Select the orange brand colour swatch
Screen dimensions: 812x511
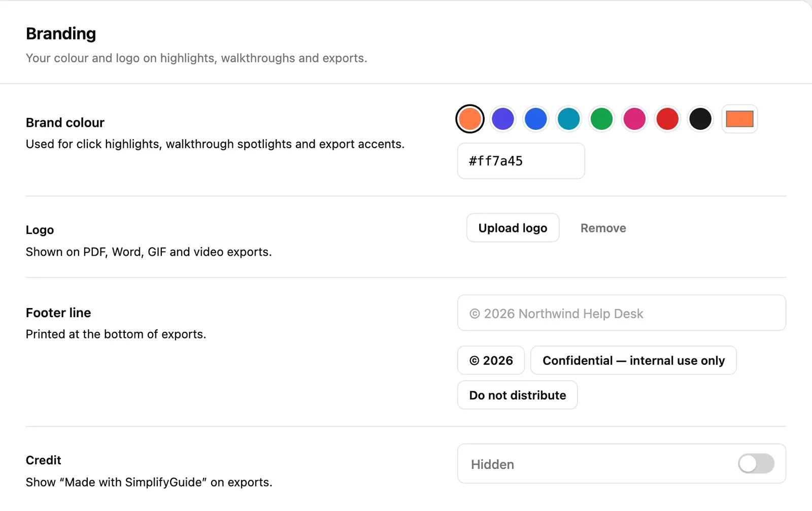(470, 119)
